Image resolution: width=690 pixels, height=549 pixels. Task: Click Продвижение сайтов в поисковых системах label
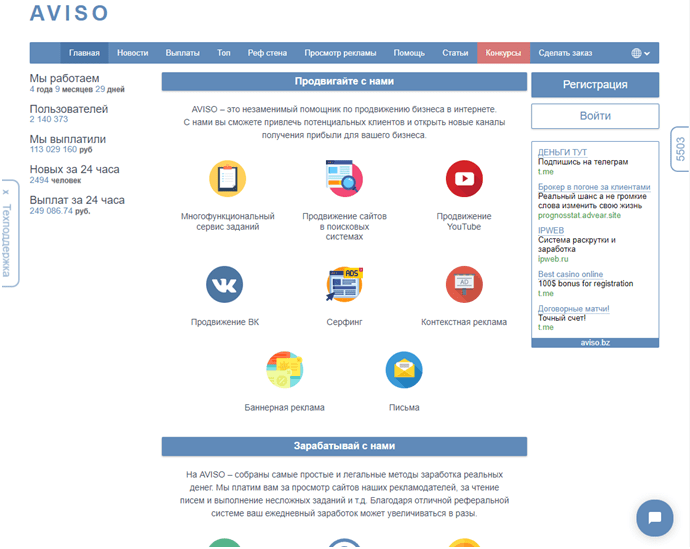344,226
